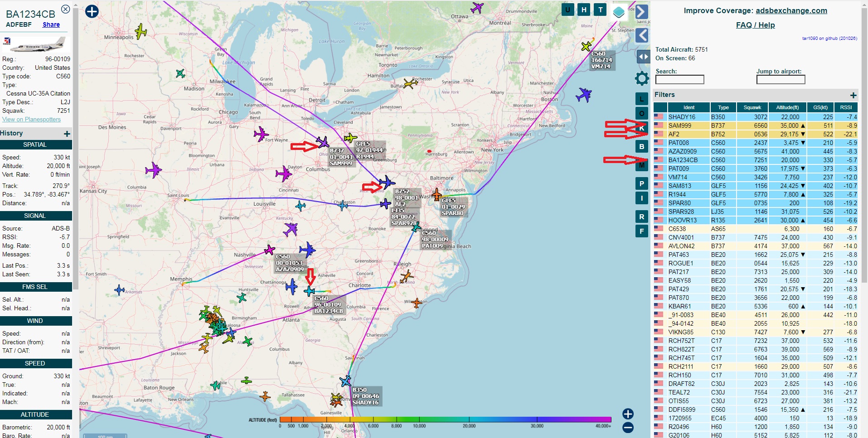Select the blue aircraft icon off Boston

pos(584,95)
